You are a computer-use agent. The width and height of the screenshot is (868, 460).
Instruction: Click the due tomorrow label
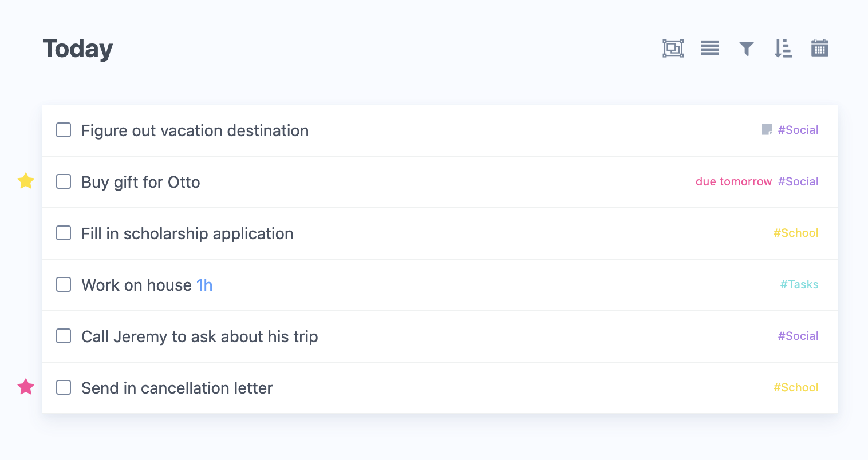coord(733,181)
